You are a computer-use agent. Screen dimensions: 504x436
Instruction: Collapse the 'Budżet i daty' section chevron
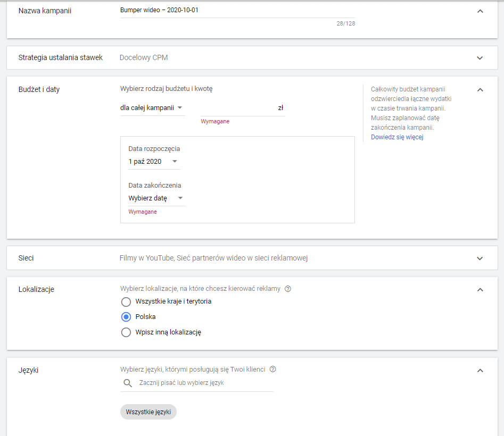pos(480,90)
